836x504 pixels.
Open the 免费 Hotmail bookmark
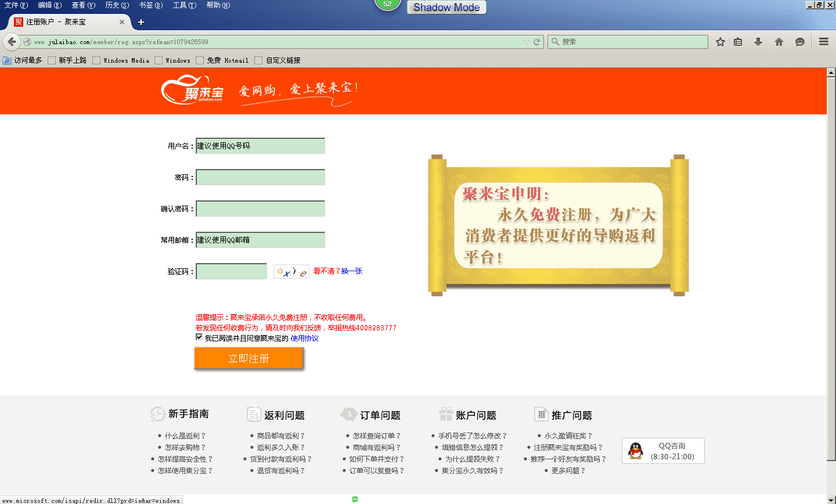pyautogui.click(x=222, y=60)
